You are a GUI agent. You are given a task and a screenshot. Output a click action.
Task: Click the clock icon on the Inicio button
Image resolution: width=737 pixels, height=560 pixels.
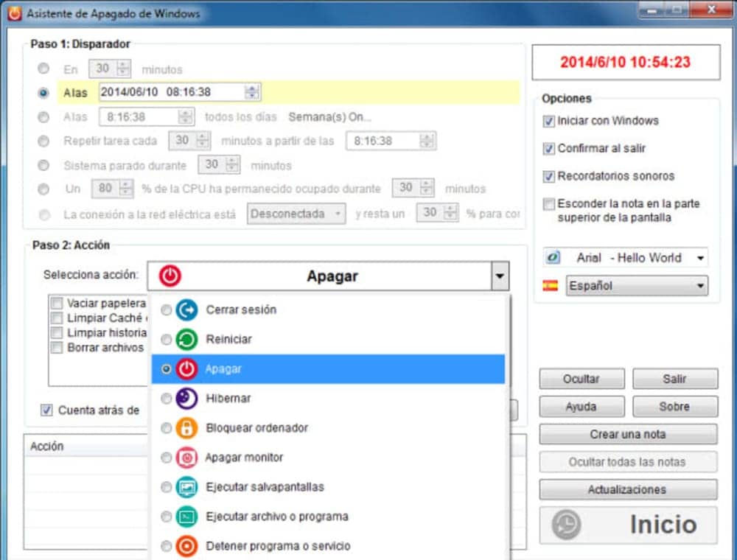566,525
